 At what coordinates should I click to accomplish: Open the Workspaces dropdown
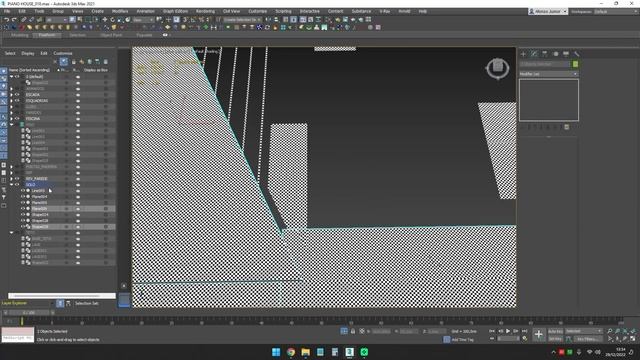click(x=616, y=11)
